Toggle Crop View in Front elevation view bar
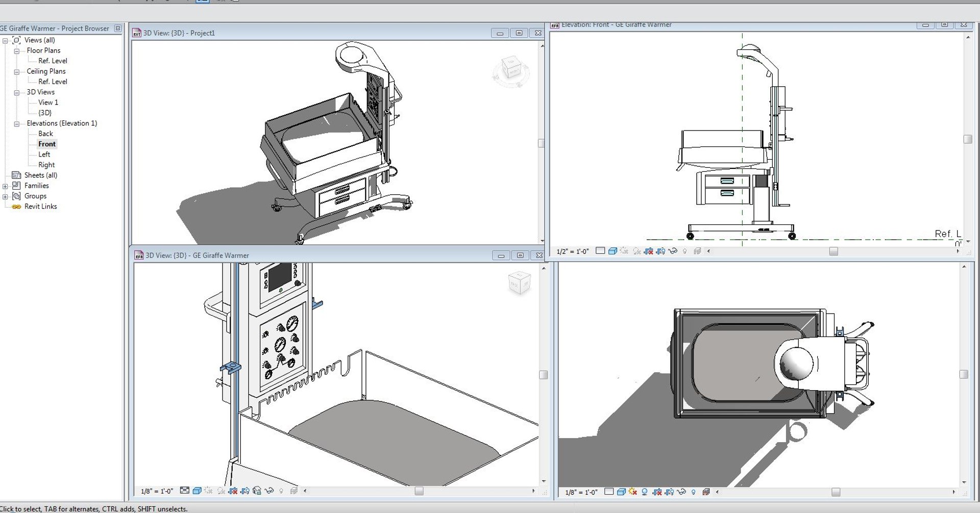980x513 pixels. pos(648,251)
